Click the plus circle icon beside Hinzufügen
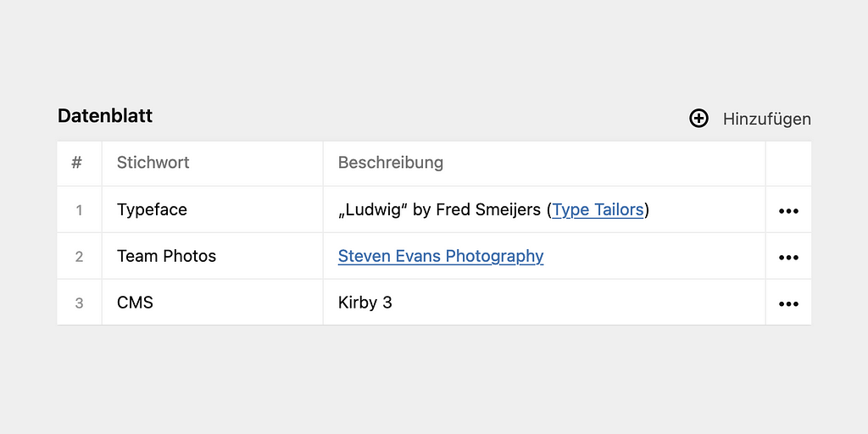 tap(698, 119)
